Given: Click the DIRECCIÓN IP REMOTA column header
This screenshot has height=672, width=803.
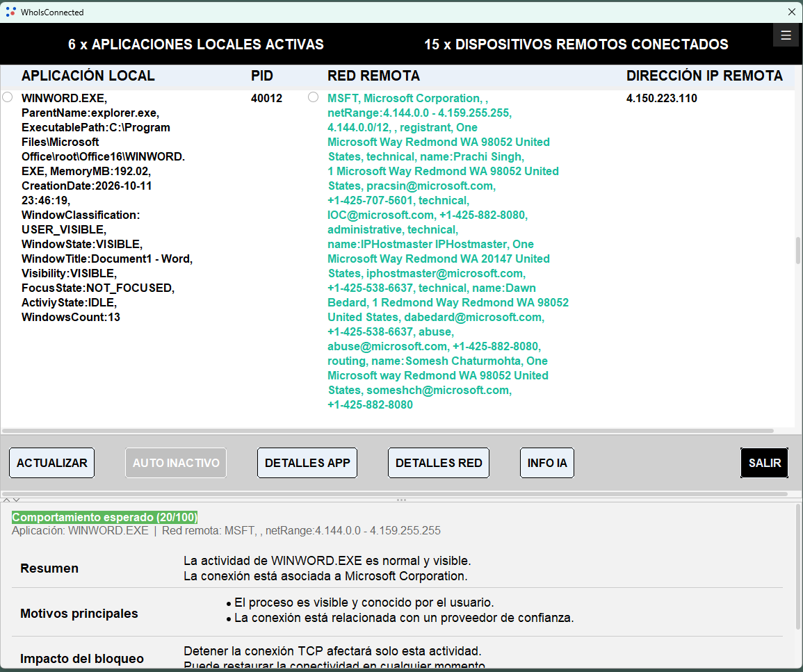Looking at the screenshot, I should point(704,76).
